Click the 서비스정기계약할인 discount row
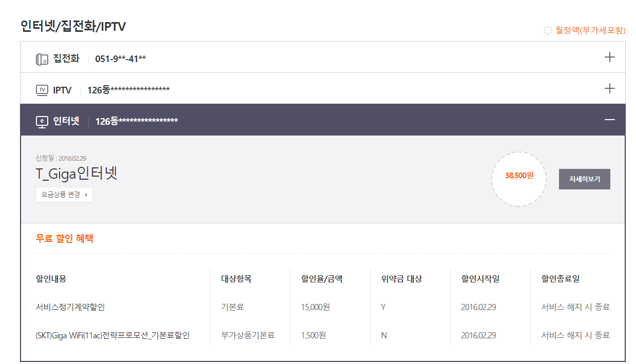 (70, 307)
